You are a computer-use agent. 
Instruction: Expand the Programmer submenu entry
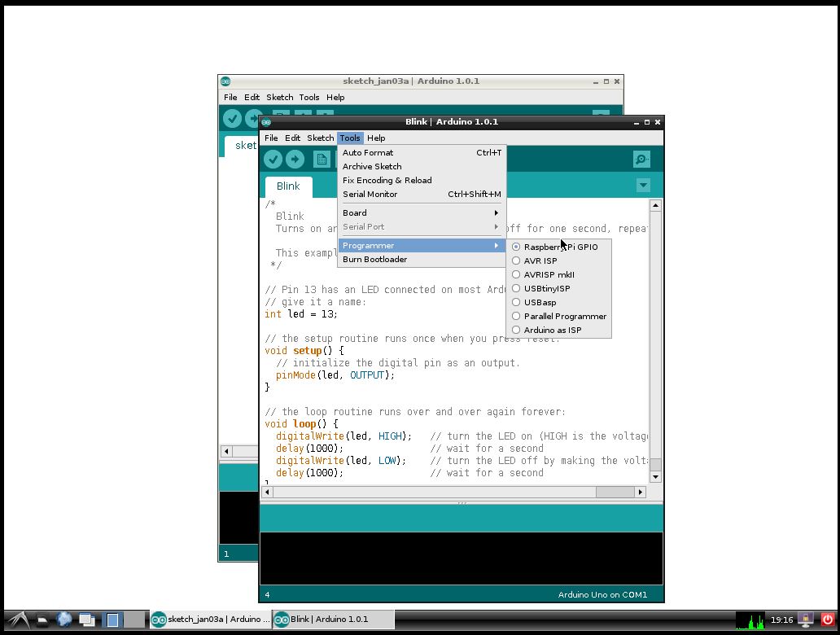(x=421, y=246)
